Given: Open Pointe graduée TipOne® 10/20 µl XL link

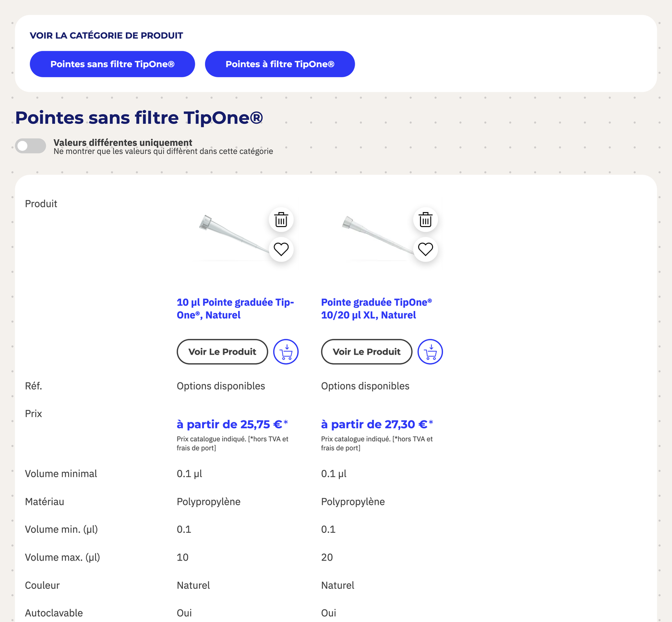Looking at the screenshot, I should point(376,309).
